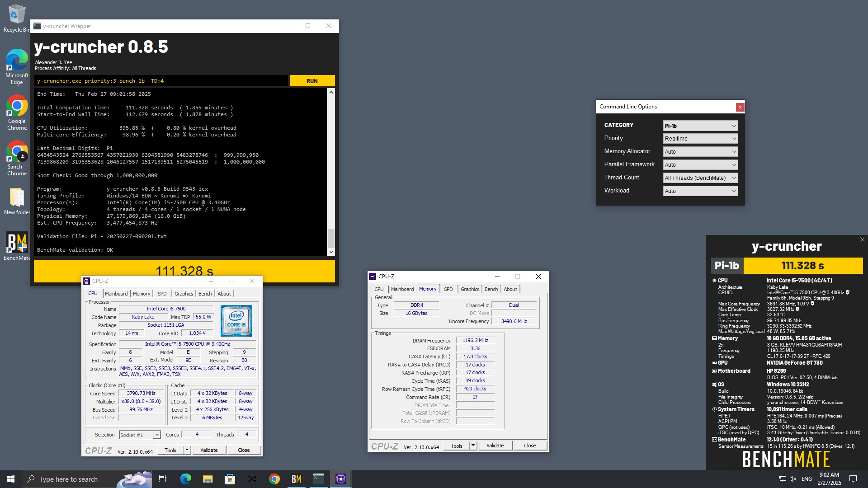This screenshot has height=488, width=868.
Task: Click Validate in CPU-Z CPU window
Action: click(209, 450)
